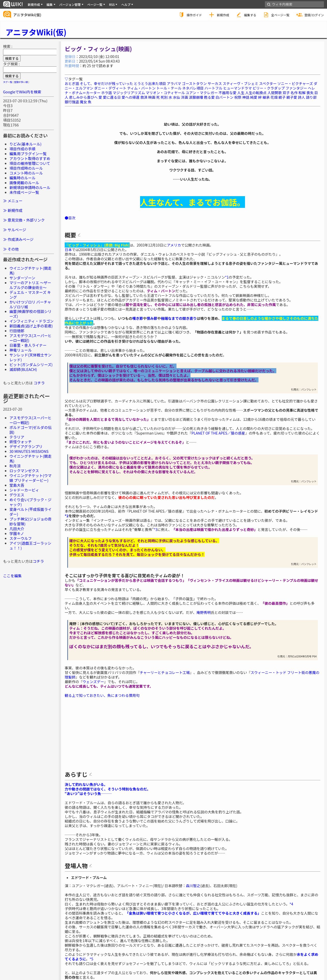Open 操作ガイド text link in header

[194, 15]
